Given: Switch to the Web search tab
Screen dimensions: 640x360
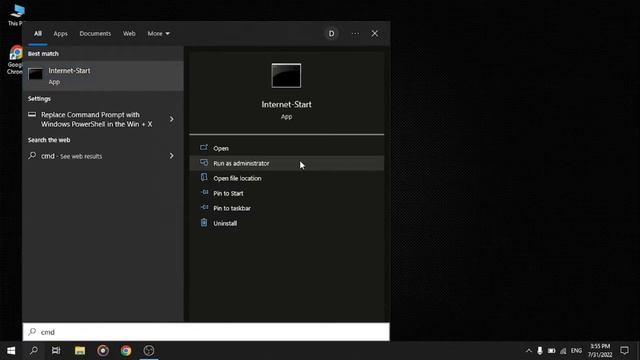Looking at the screenshot, I should click(x=129, y=33).
